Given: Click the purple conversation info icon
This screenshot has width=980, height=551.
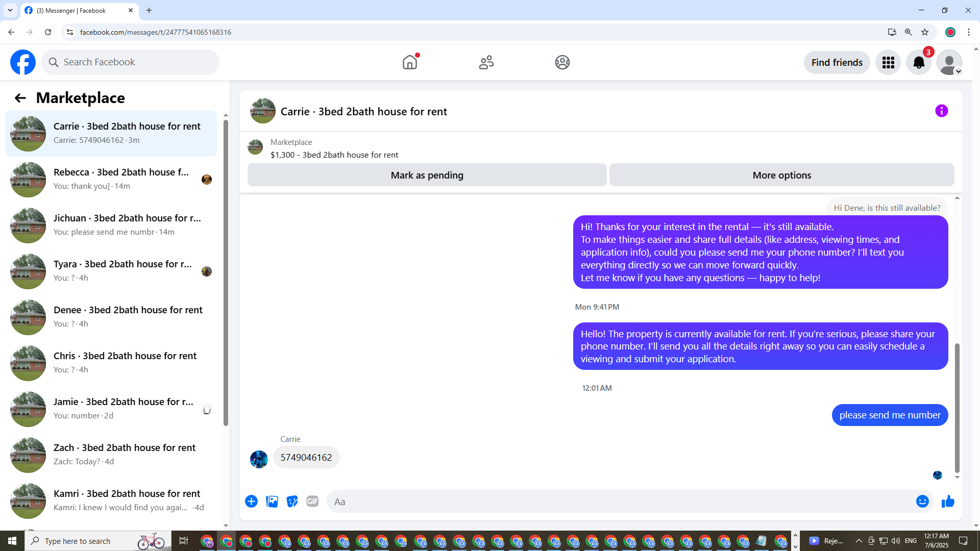Looking at the screenshot, I should [x=941, y=111].
